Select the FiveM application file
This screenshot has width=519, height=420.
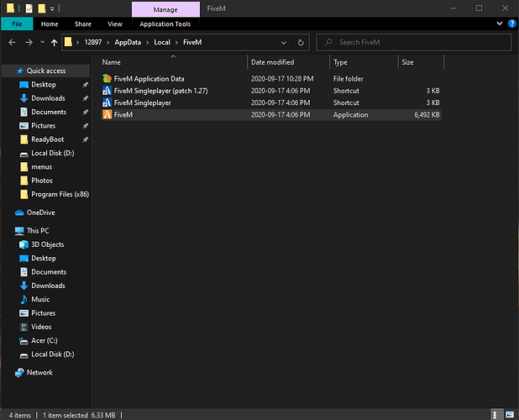point(123,115)
